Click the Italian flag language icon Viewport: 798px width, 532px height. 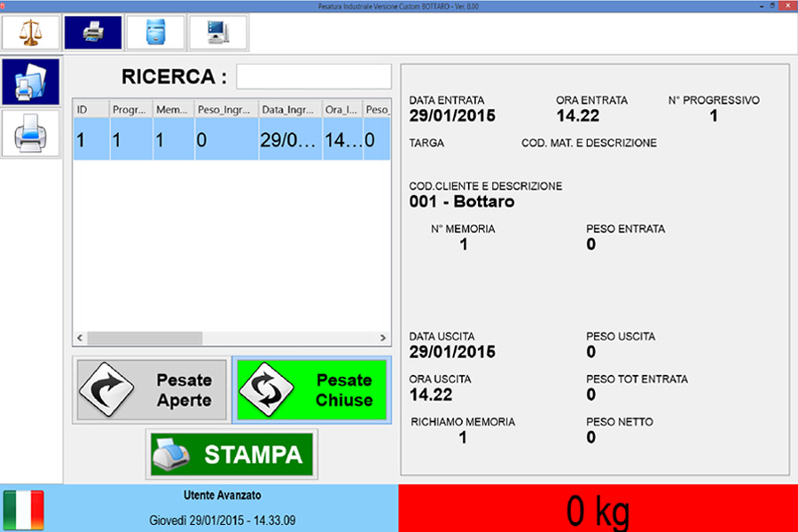click(23, 511)
